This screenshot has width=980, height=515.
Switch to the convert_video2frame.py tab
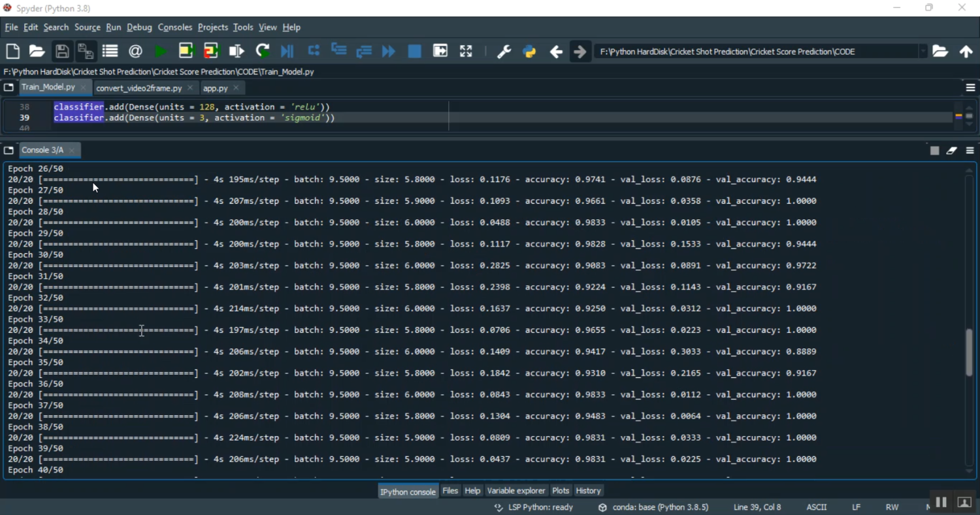tap(139, 87)
